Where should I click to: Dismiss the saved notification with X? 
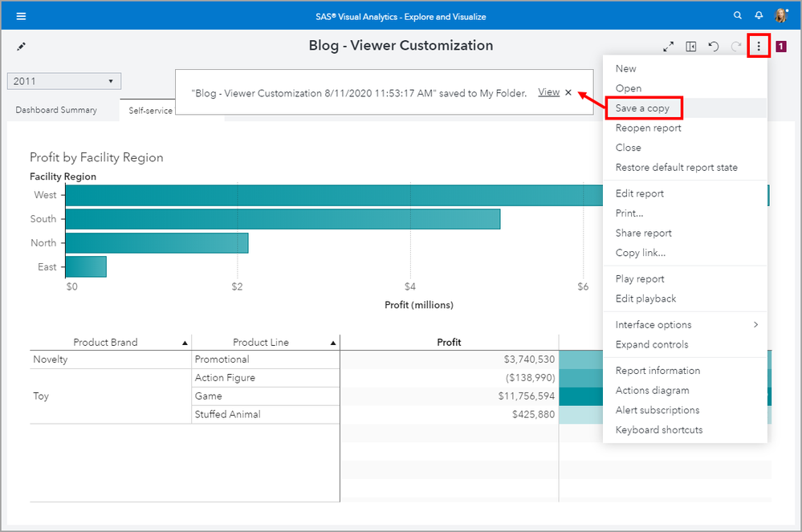click(568, 92)
